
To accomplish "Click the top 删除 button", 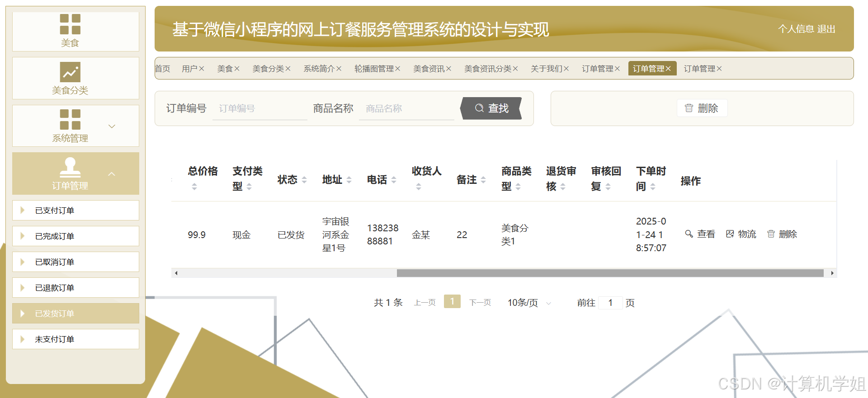I will tap(702, 108).
